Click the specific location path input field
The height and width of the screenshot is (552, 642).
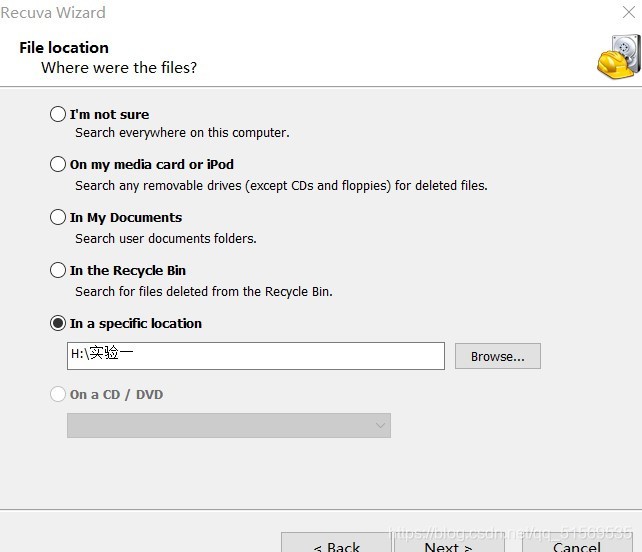256,356
